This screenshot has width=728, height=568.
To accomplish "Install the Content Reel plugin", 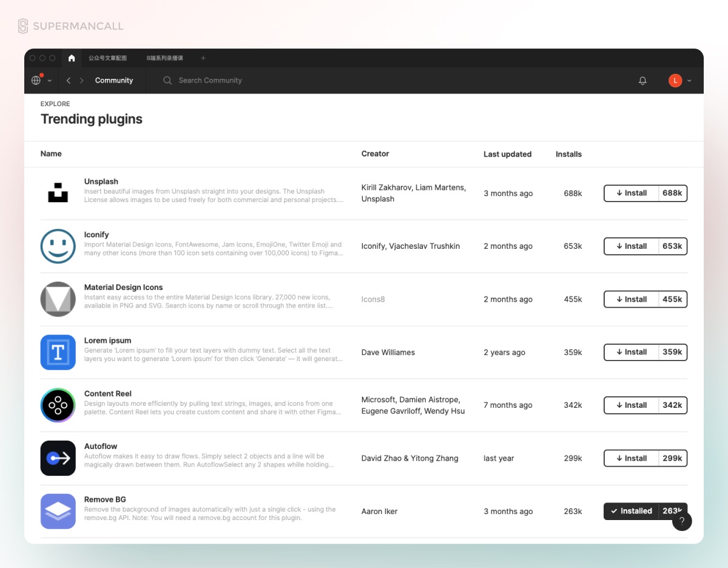I will coord(632,405).
